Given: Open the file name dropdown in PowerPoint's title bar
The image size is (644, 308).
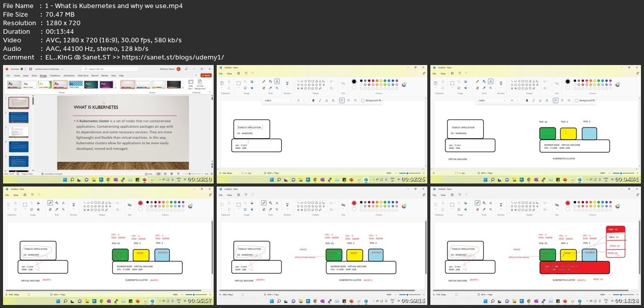Looking at the screenshot, I should click(62, 69).
